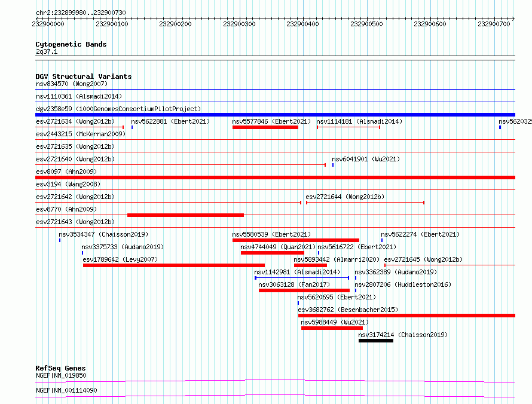Click NGEF|NM_001114090 gene label
This screenshot has width=532, height=404.
(66, 390)
